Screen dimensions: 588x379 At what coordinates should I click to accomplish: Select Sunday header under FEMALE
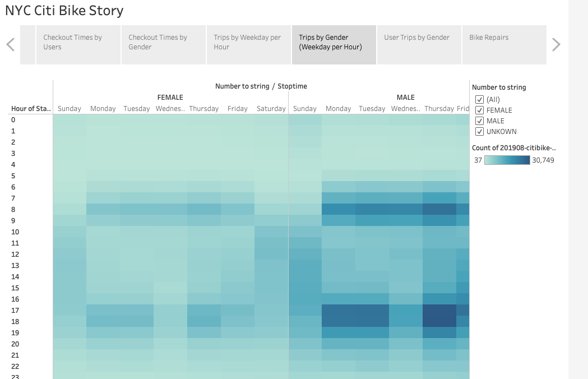[70, 109]
